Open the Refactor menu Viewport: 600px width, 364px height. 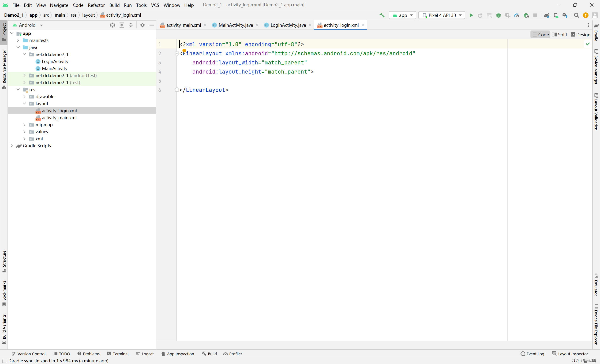click(96, 5)
